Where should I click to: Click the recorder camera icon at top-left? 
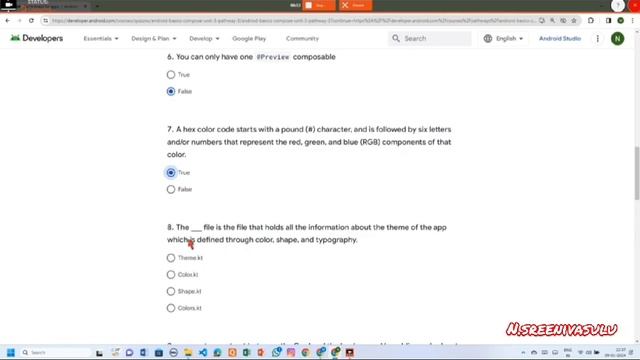[x=8, y=5]
